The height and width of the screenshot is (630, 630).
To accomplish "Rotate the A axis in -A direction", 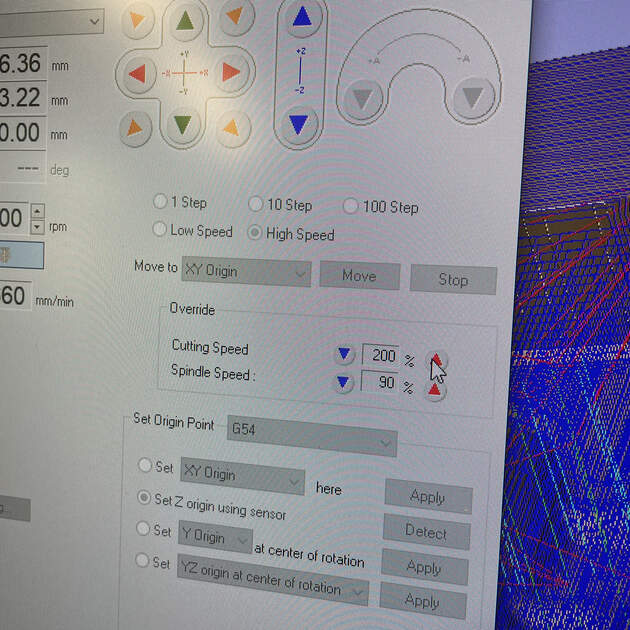I will (473, 98).
